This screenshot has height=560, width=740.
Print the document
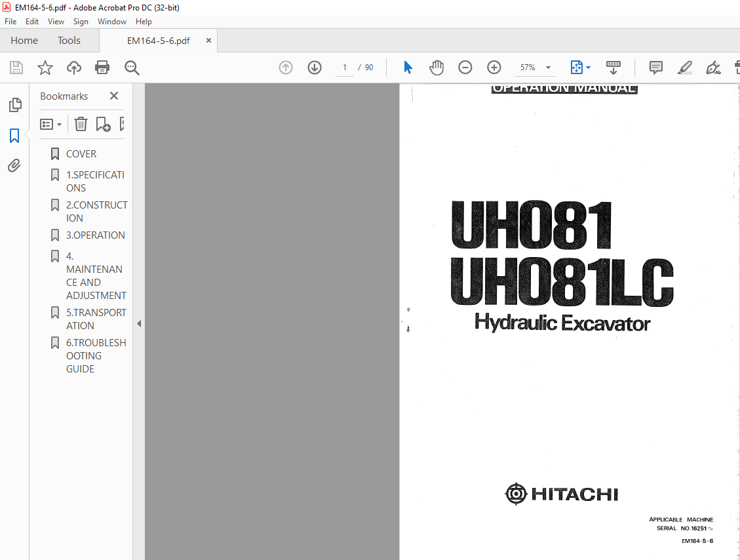(x=102, y=68)
